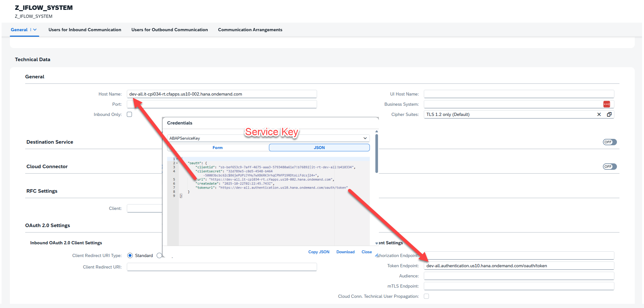Clear the Cipher Suites value with X

coord(599,114)
